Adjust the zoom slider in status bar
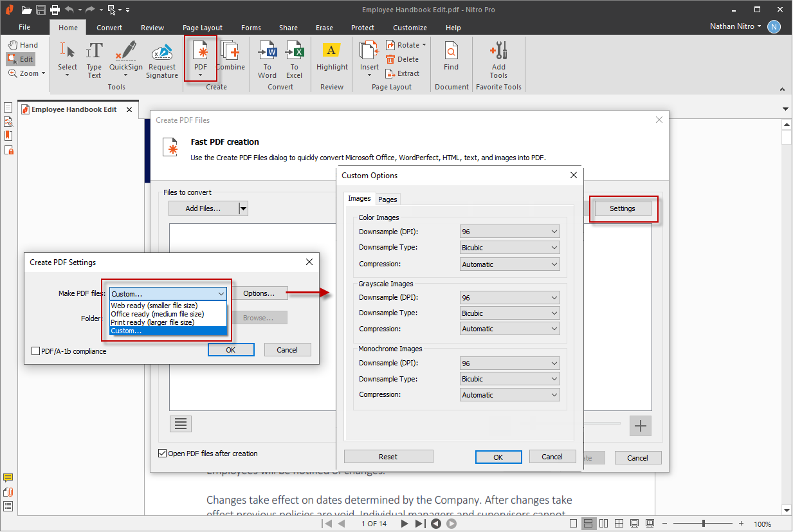This screenshot has height=532, width=793. tap(703, 524)
